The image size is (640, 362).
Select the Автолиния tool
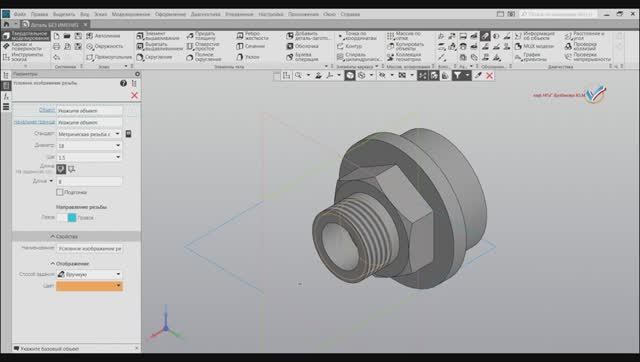click(103, 36)
